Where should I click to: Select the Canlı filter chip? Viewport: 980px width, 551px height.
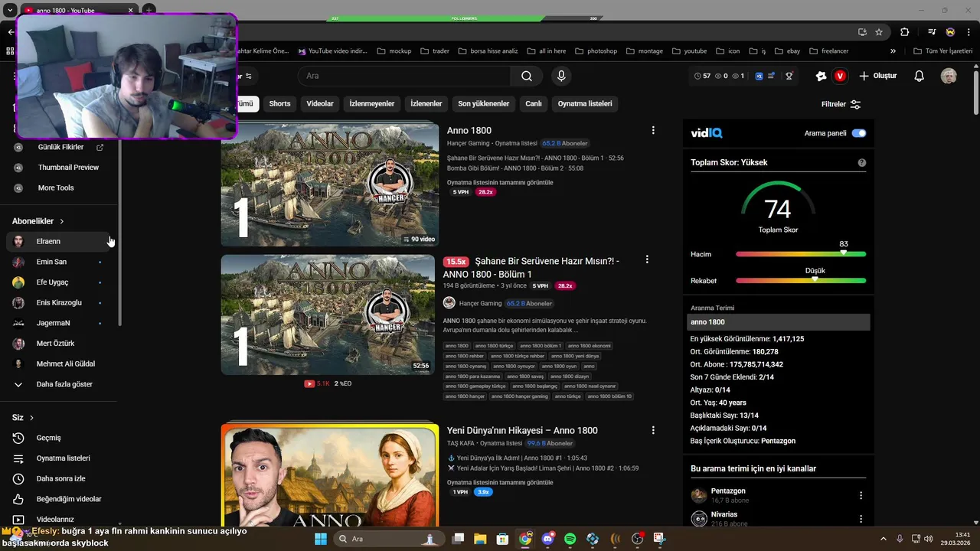tap(534, 104)
